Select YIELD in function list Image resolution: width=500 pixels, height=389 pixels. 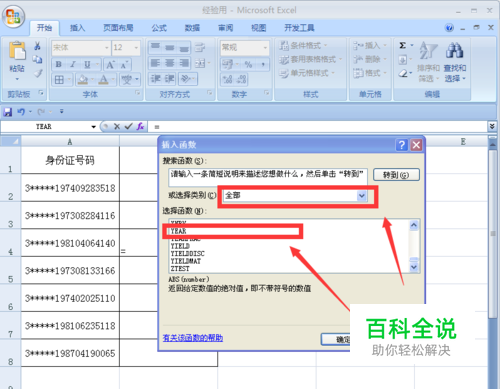[180, 246]
